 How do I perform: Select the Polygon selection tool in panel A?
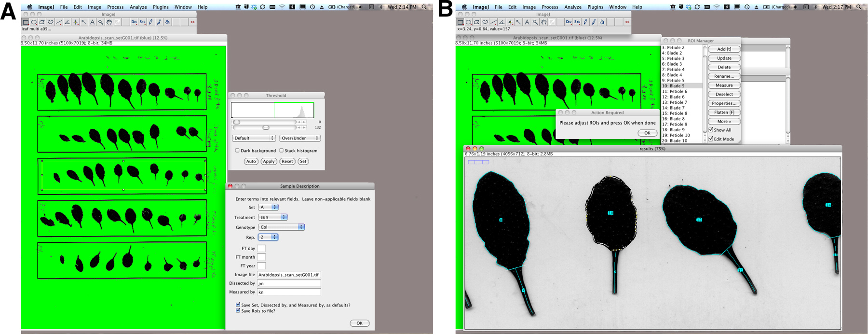(x=42, y=22)
